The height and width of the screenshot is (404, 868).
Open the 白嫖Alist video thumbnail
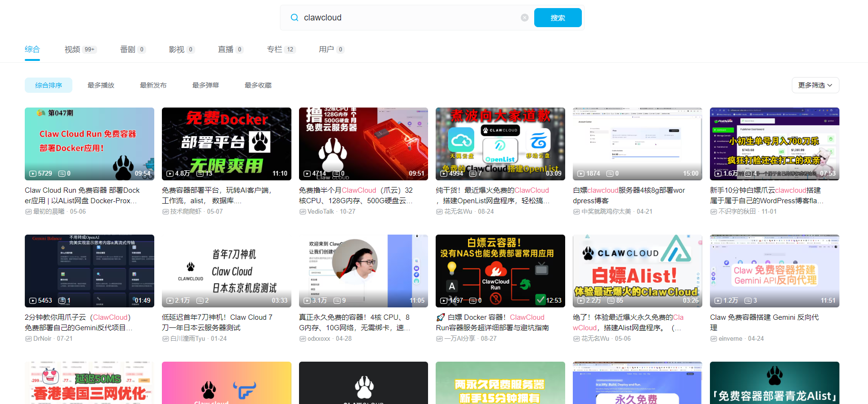coord(637,271)
